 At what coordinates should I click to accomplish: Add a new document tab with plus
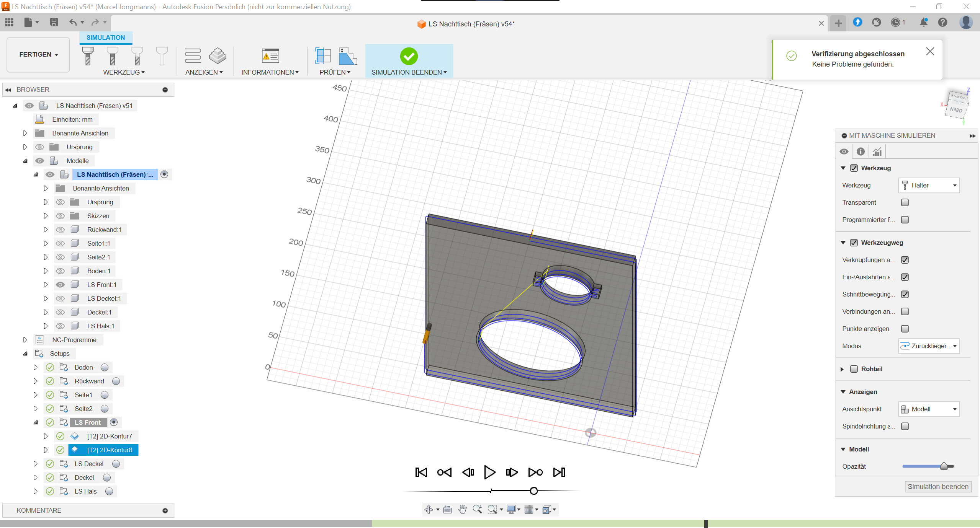[x=838, y=23]
